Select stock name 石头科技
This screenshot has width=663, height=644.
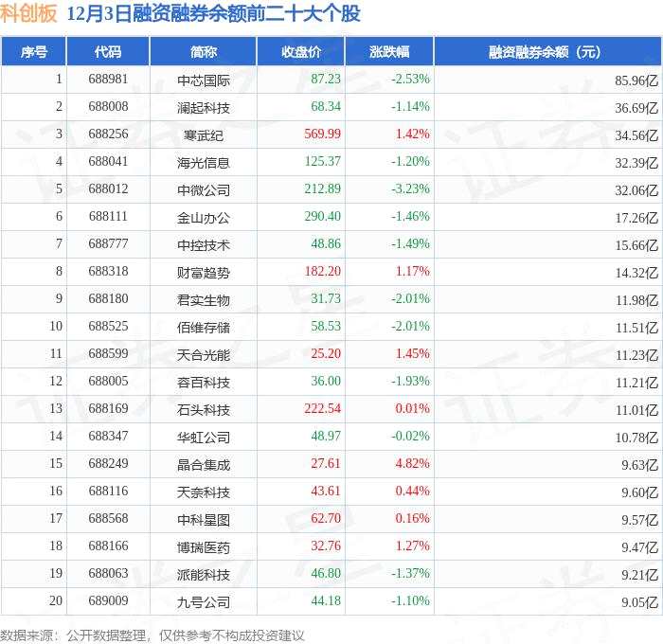coord(204,410)
